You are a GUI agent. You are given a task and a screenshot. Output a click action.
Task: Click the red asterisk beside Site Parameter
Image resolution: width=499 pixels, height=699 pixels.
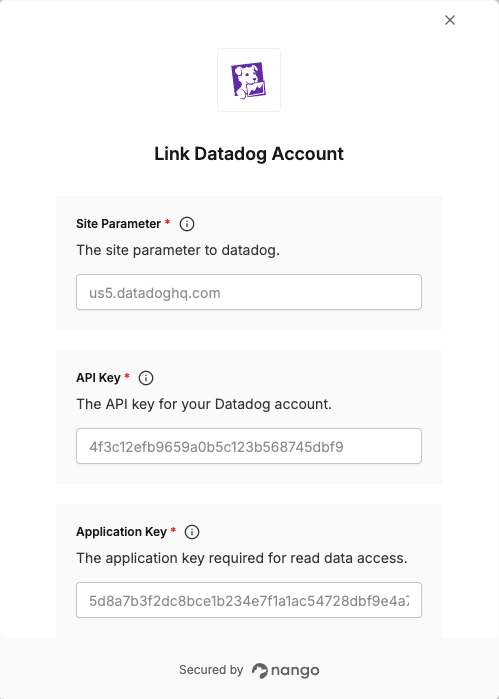click(167, 222)
